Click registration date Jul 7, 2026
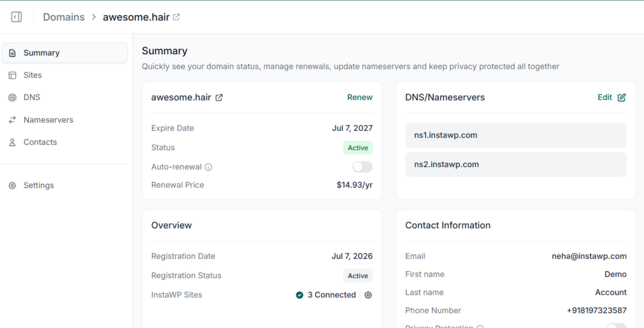 (352, 256)
